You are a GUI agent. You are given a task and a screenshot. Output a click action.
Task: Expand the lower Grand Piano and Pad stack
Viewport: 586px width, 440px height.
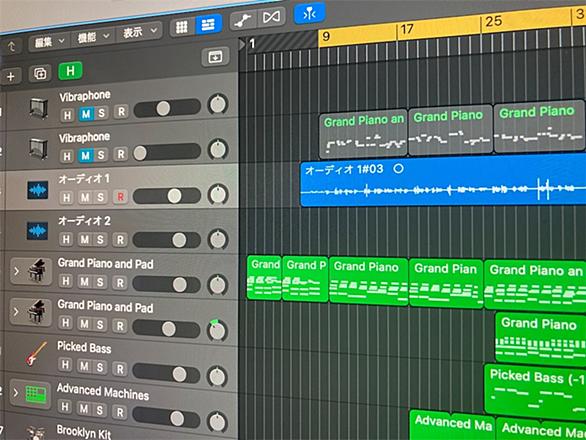pyautogui.click(x=16, y=311)
